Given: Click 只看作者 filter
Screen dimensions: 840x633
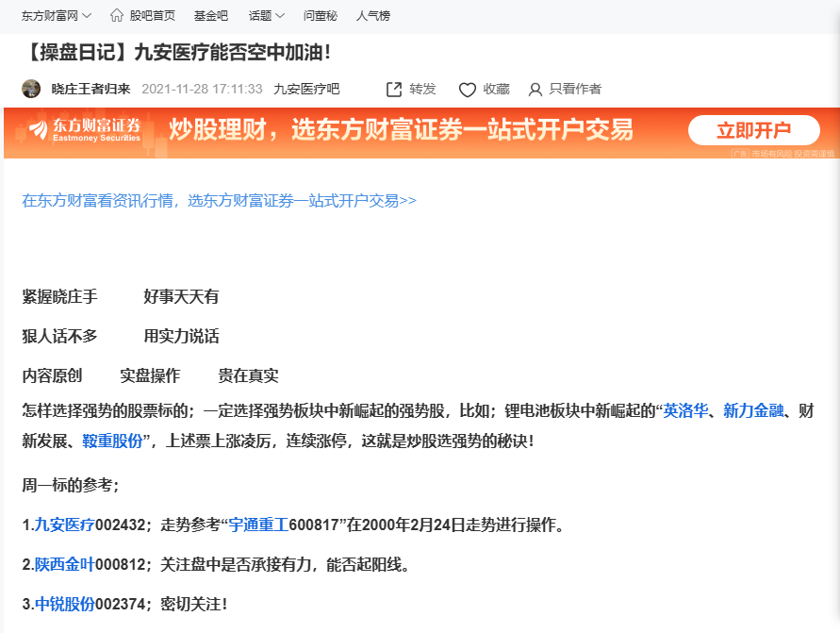Looking at the screenshot, I should coord(575,89).
